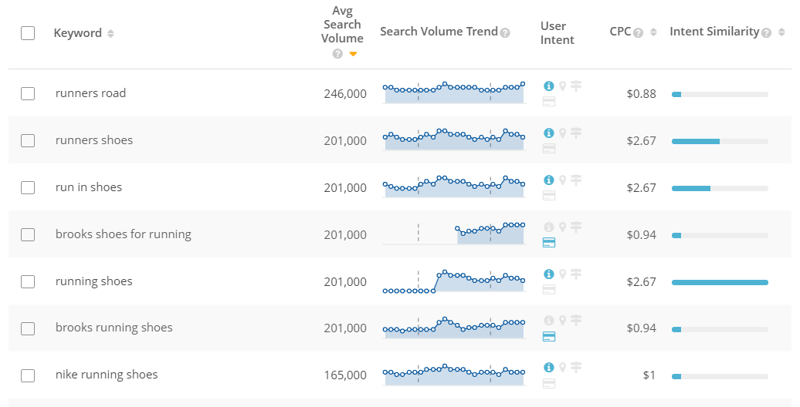
Task: Click the help icon next to Search Volume Trend
Action: (505, 33)
